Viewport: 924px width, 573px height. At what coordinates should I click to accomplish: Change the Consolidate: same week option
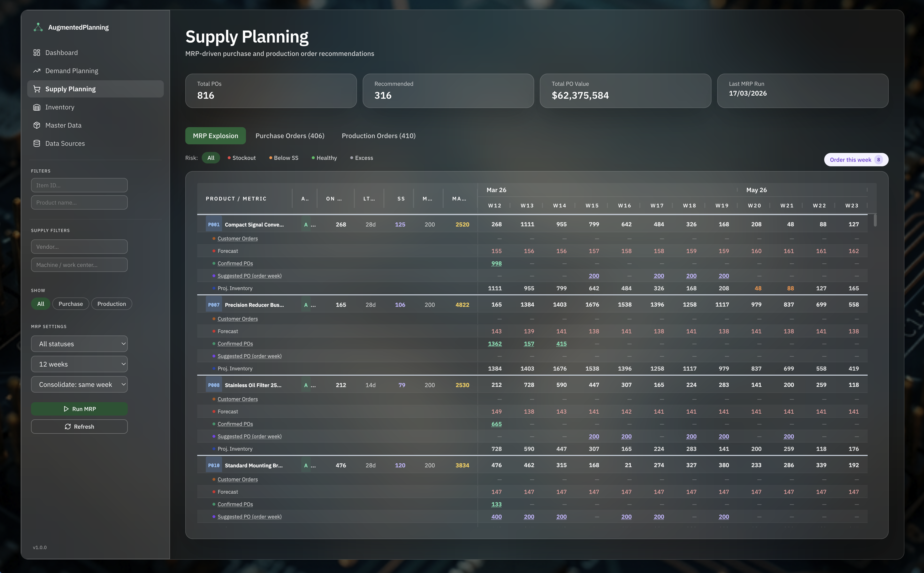point(79,384)
